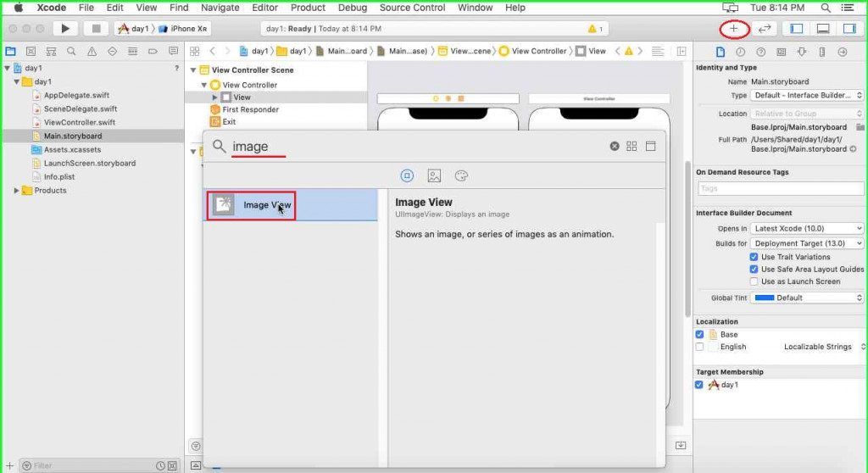Show Color library tab
Screen dimensions: 868x473
pyautogui.click(x=461, y=175)
